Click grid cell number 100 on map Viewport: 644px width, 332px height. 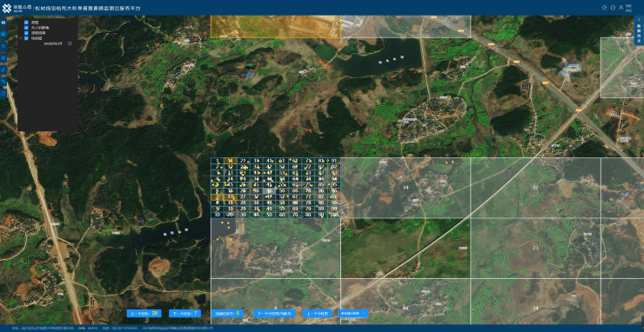pyautogui.click(x=334, y=215)
